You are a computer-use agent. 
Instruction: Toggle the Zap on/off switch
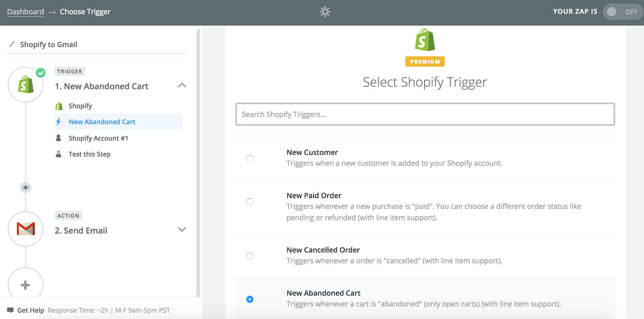[x=622, y=12]
